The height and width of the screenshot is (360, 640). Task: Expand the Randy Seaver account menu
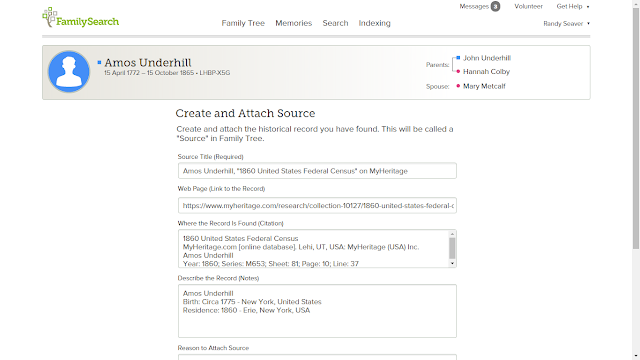coord(567,24)
